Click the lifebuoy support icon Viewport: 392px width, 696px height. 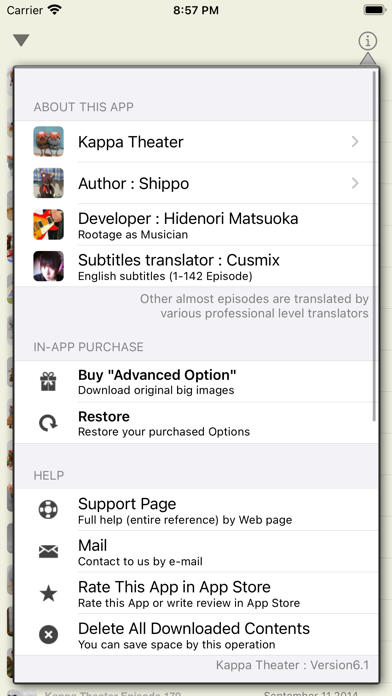[x=48, y=510]
